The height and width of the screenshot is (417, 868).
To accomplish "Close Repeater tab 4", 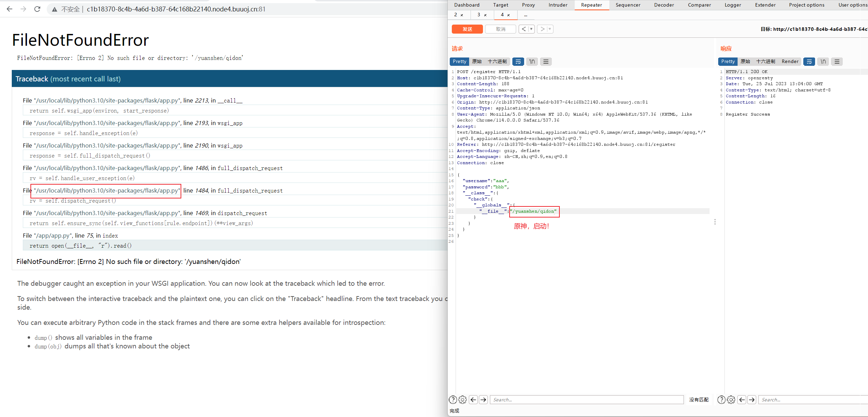I will [x=509, y=15].
